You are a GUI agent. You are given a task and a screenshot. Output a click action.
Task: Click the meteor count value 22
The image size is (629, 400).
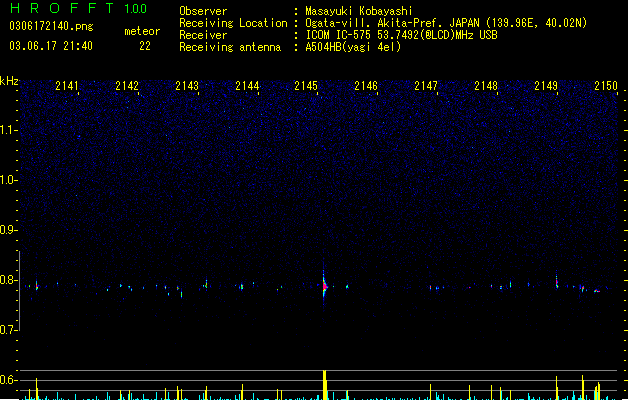pyautogui.click(x=145, y=46)
